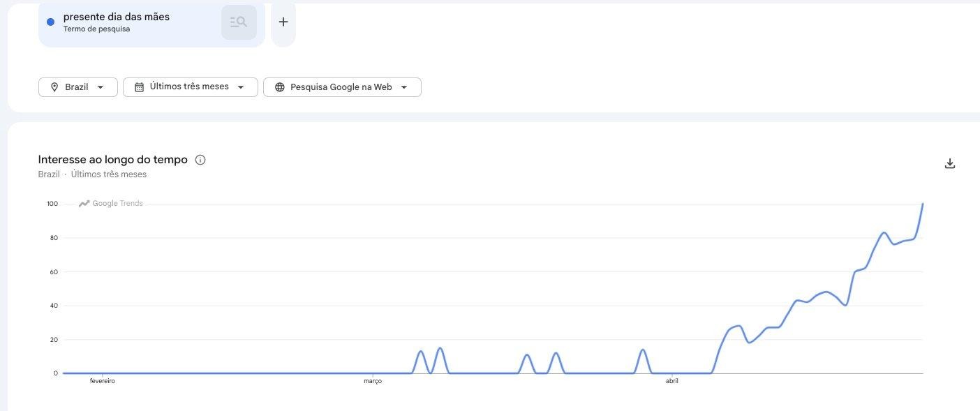Viewport: 980px width, 411px height.
Task: Click the peak point at 100 on chart
Action: click(x=923, y=204)
